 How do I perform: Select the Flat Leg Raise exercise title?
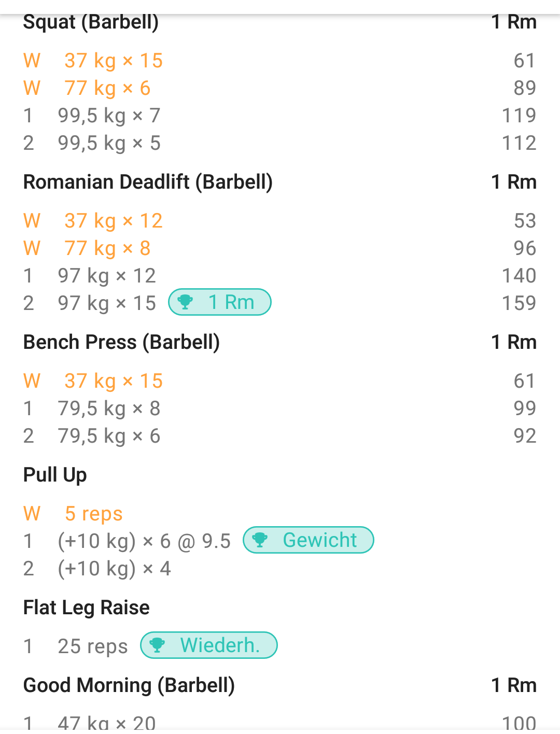[87, 608]
